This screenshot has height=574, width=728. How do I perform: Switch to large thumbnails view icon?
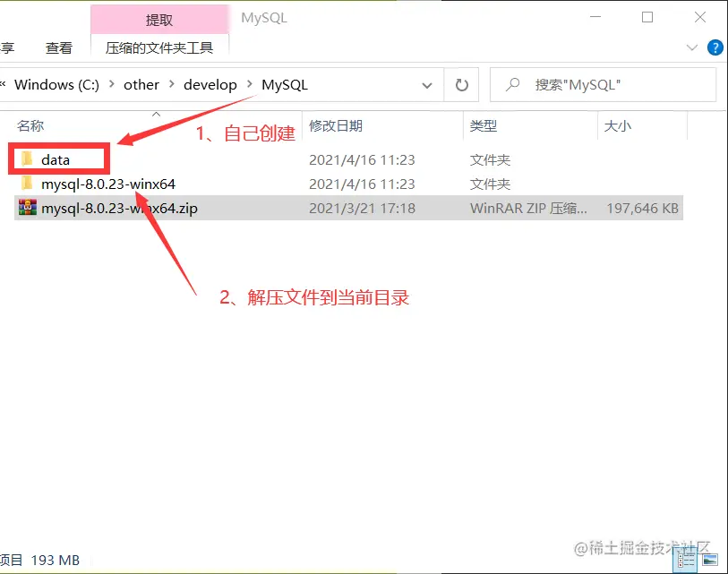(709, 560)
